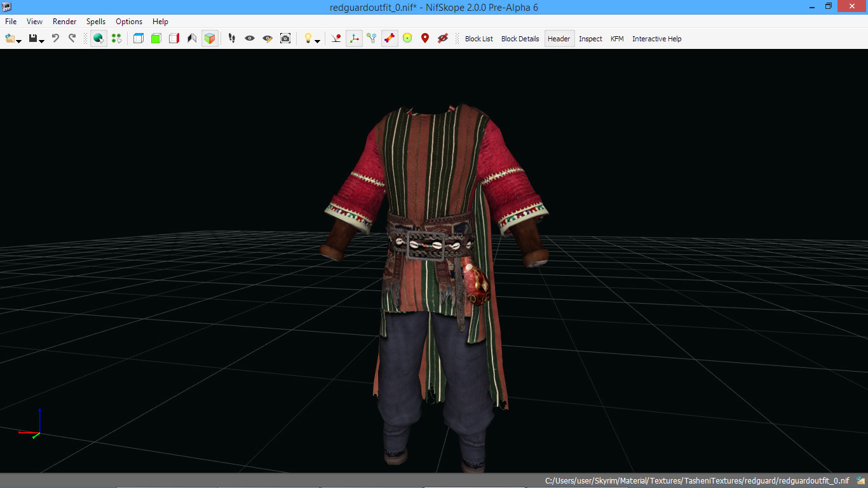Open the light bulb lighting dropdown
The height and width of the screenshot is (488, 868).
pyautogui.click(x=317, y=41)
